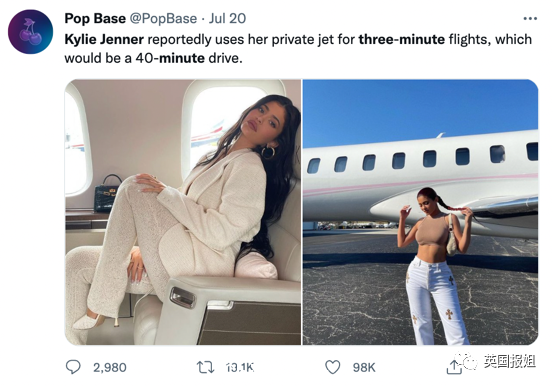553x386 pixels.
Task: View the photo outside the white jet
Action: (x=420, y=212)
